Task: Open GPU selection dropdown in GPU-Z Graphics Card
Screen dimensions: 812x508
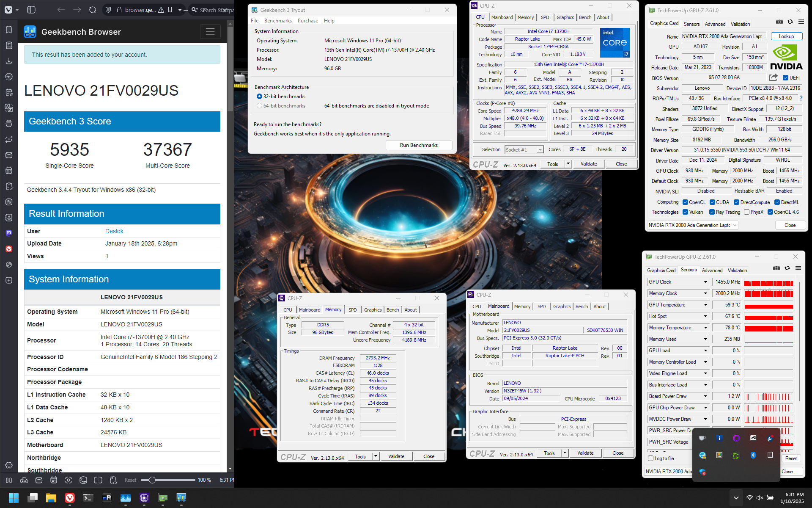Action: coord(693,225)
